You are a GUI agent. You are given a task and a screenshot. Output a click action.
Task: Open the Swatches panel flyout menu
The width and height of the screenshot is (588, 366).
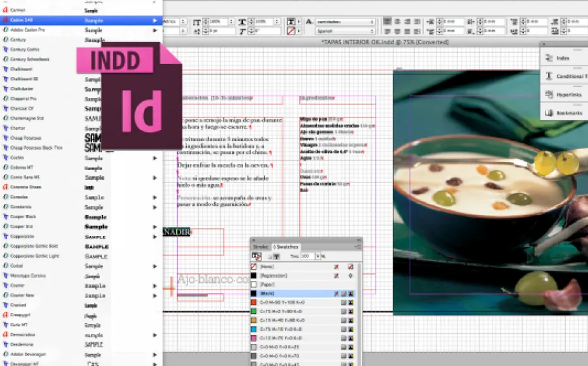[x=357, y=247]
